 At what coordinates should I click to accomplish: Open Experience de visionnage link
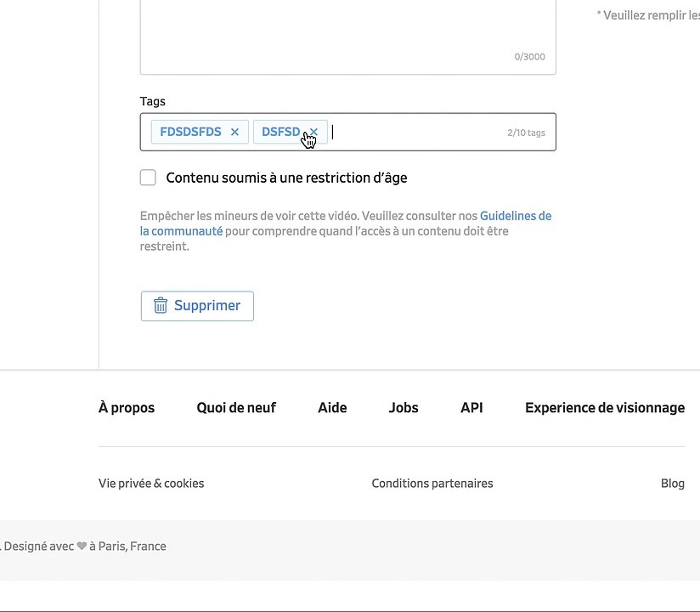[x=605, y=407]
